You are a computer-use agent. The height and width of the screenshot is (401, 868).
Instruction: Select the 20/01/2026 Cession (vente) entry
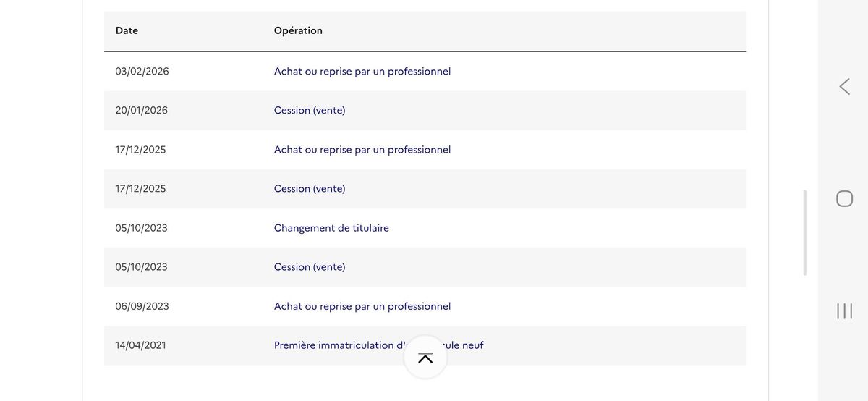click(310, 111)
